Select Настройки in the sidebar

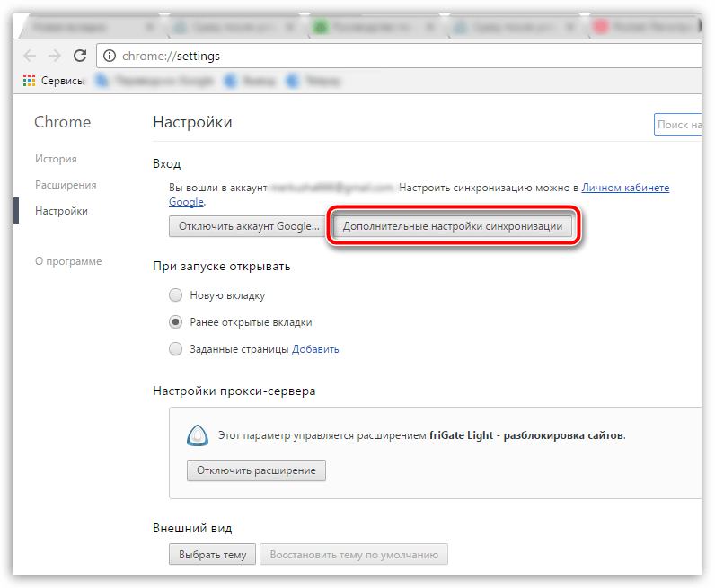[x=62, y=211]
